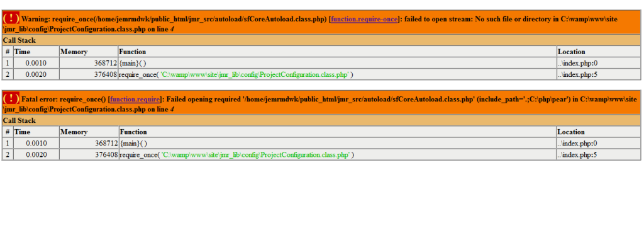Click the red fatal error exclamation icon
Image resolution: width=644 pixels, height=252 pixels.
click(x=11, y=98)
